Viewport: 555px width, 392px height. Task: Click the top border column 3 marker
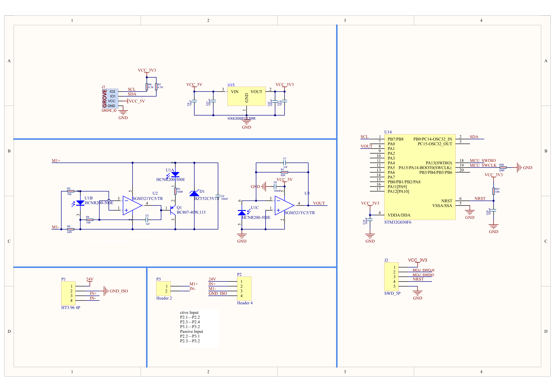pos(345,21)
